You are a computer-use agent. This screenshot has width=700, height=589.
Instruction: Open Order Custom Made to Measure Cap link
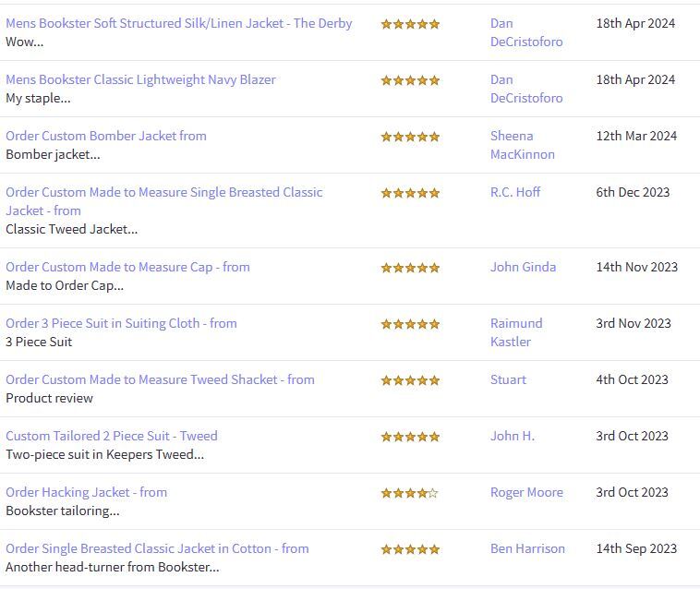pyautogui.click(x=127, y=267)
